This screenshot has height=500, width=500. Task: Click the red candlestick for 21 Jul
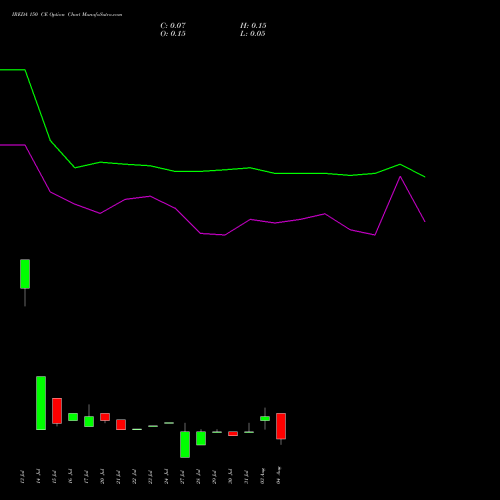coord(121,425)
